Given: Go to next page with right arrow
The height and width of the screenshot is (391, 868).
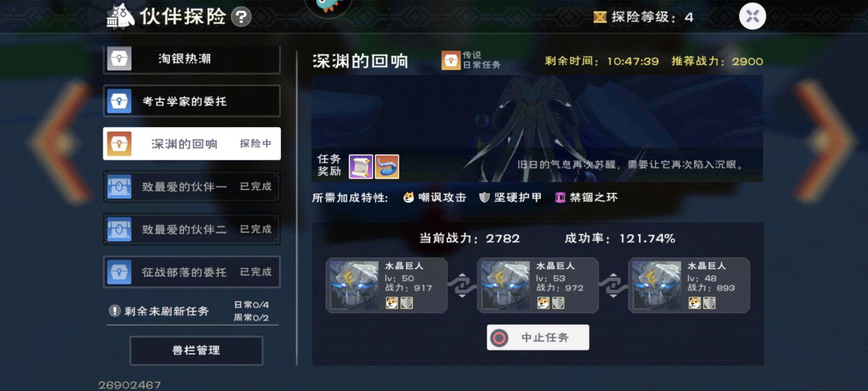Looking at the screenshot, I should point(825,141).
